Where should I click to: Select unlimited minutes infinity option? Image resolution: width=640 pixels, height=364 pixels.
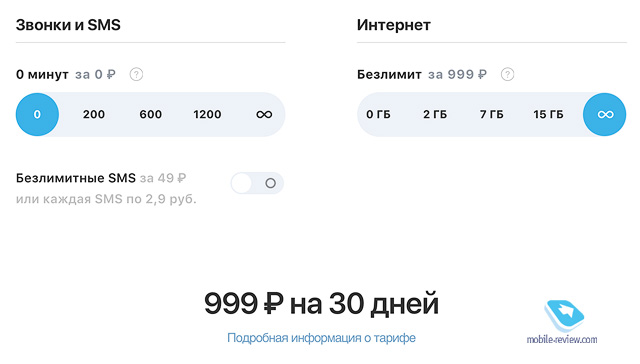(x=264, y=115)
